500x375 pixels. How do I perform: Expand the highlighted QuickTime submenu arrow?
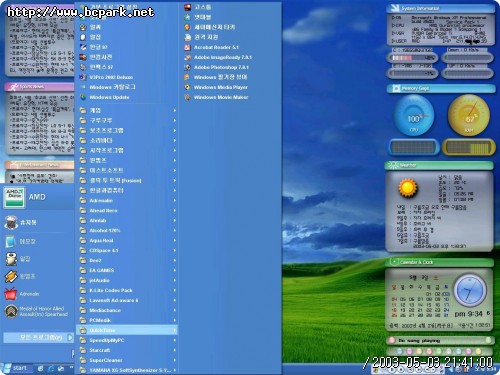(x=175, y=330)
